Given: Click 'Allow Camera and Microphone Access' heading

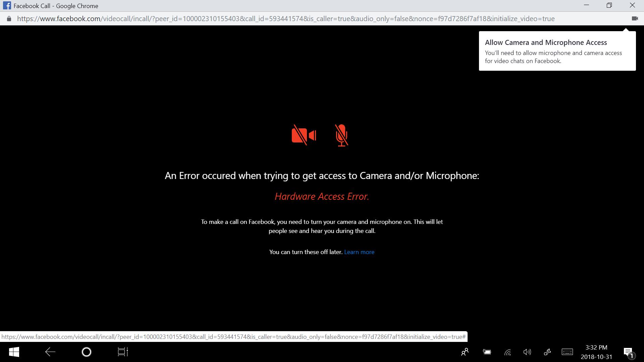Looking at the screenshot, I should coord(546,43).
